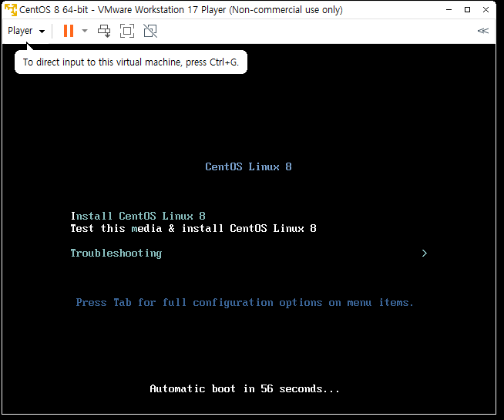Enter full screen mode icon
This screenshot has width=504, height=420.
pos(127,31)
